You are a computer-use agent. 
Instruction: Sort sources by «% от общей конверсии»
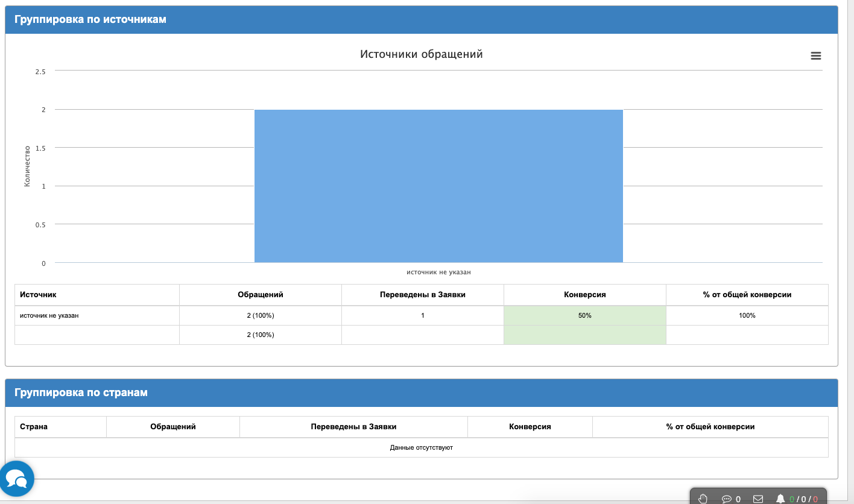click(x=747, y=295)
